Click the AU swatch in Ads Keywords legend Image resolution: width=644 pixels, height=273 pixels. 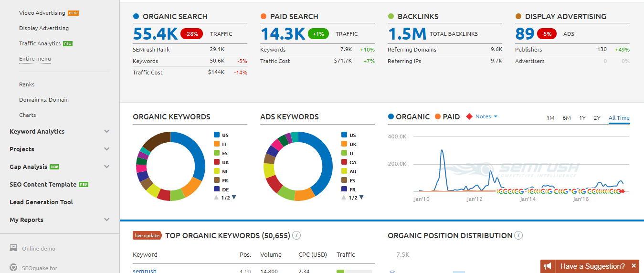344,171
